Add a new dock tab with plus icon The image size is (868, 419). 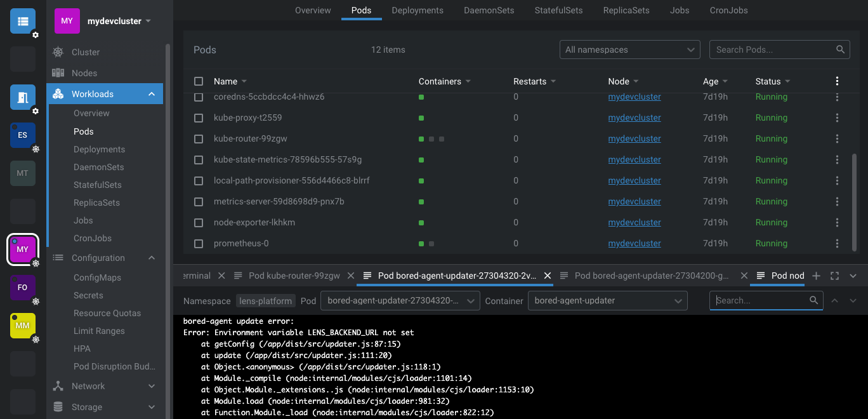point(817,276)
